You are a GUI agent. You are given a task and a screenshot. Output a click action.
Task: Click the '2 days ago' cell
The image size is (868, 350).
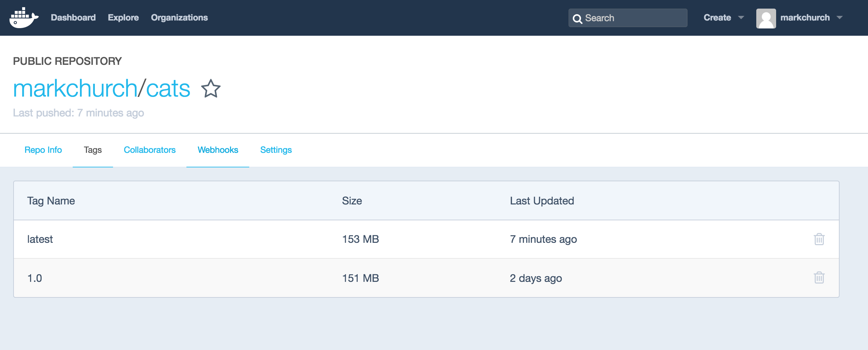535,278
